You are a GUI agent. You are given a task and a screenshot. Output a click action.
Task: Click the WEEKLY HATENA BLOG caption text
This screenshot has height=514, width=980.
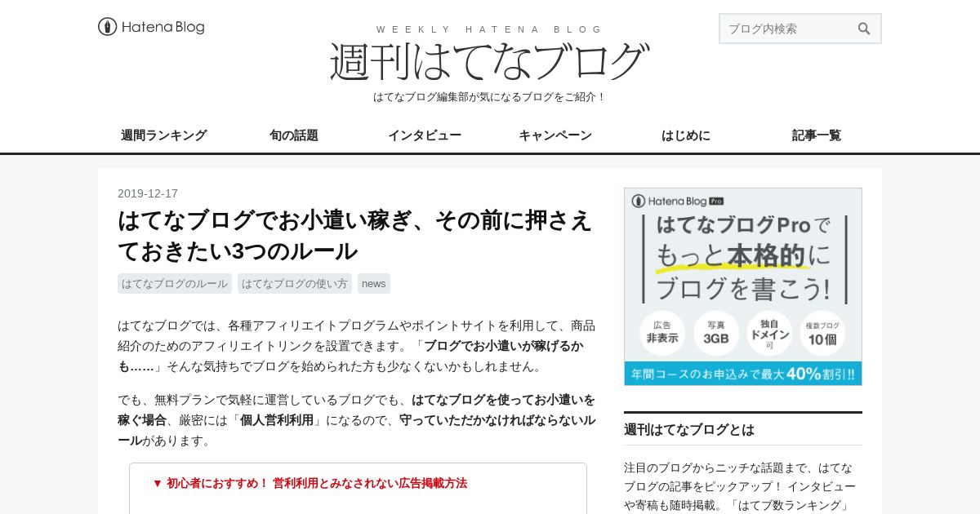[489, 29]
